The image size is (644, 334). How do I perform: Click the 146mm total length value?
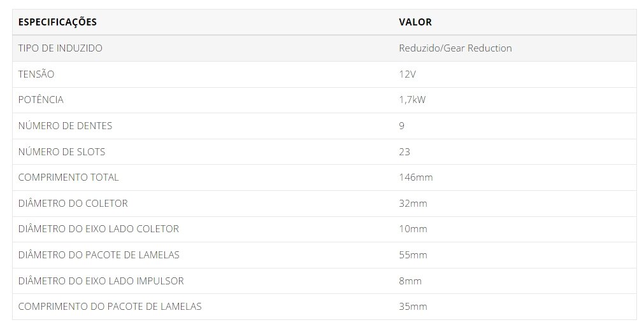coord(416,177)
